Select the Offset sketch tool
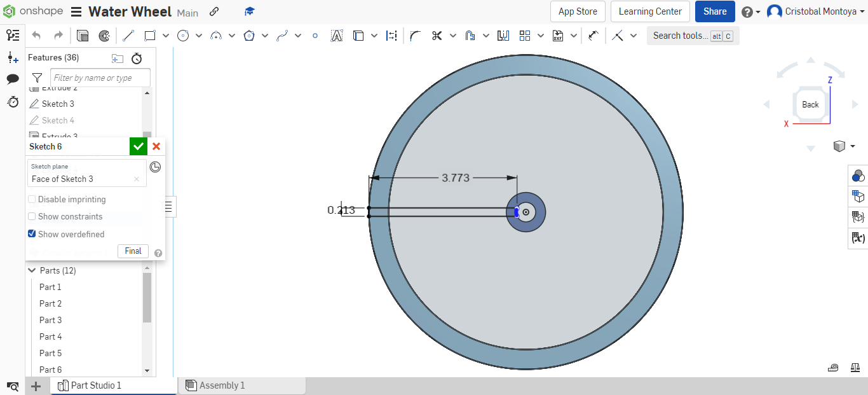Viewport: 868px width, 395px height. tap(470, 36)
